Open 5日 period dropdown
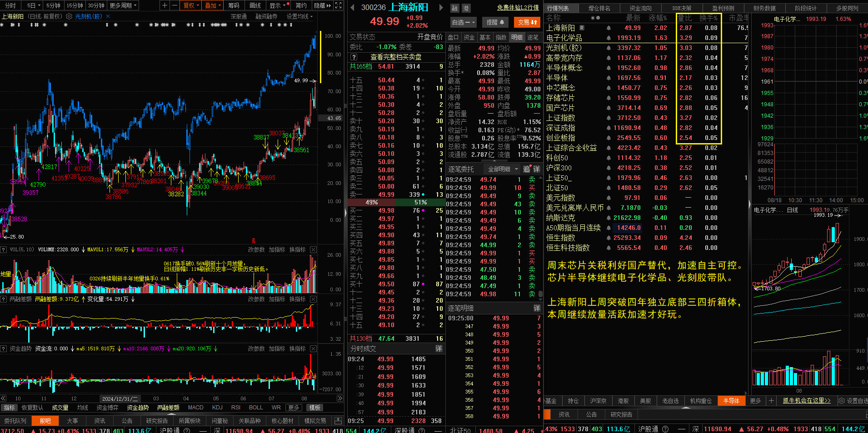The height and width of the screenshot is (433, 868). 34,5
